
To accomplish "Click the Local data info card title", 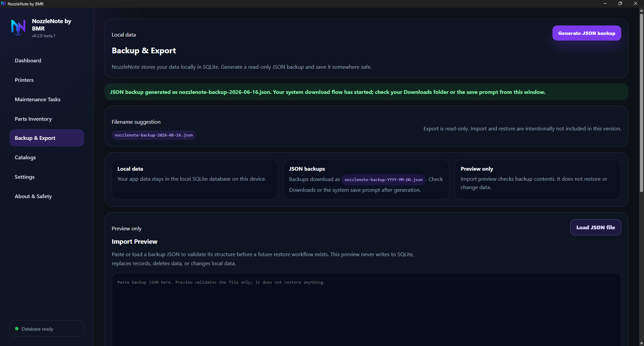I will [130, 169].
